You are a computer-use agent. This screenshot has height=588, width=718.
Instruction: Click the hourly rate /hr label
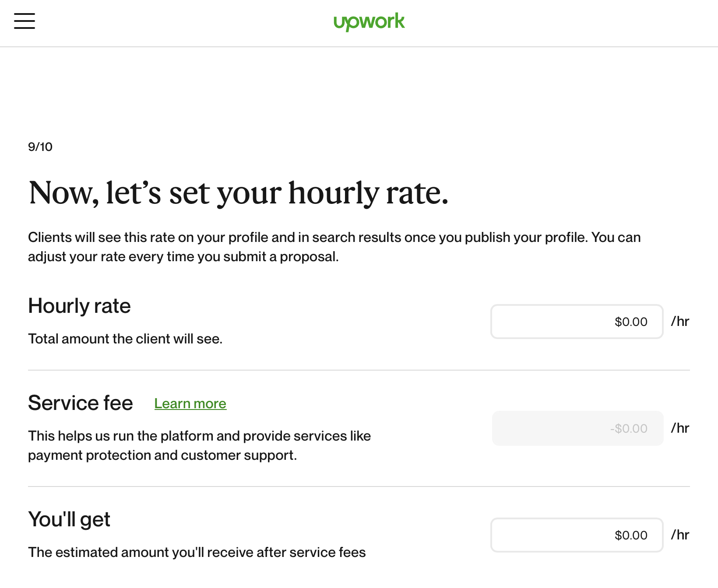point(680,321)
